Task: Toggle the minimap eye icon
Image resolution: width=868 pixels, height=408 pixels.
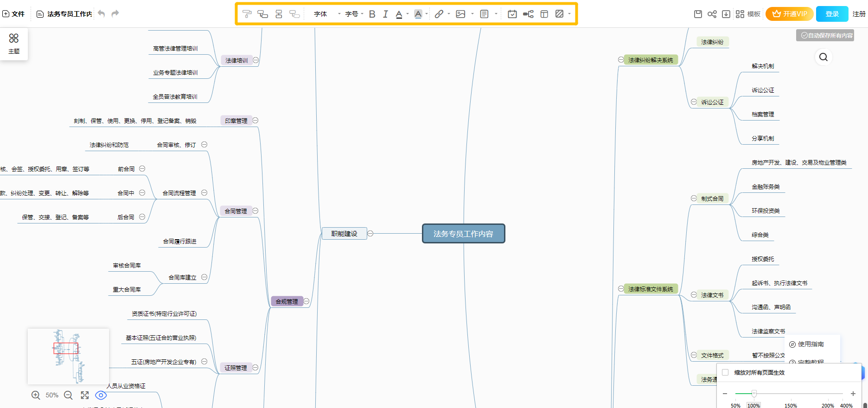Action: point(101,395)
